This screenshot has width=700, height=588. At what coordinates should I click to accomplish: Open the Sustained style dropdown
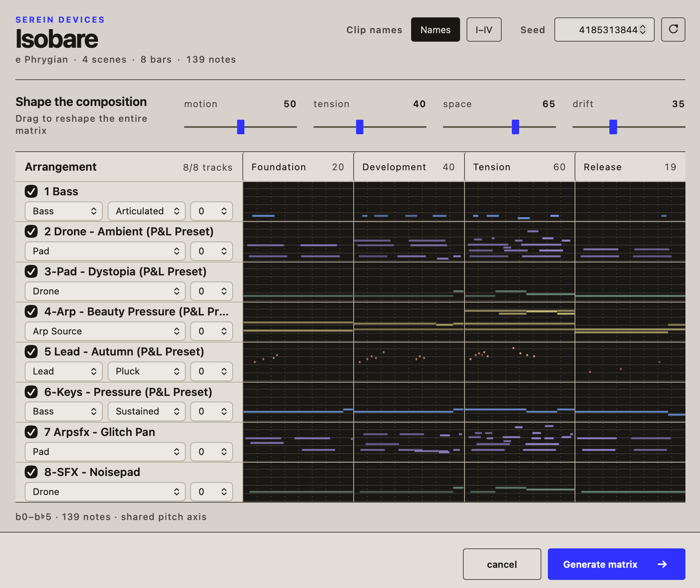[x=146, y=411]
